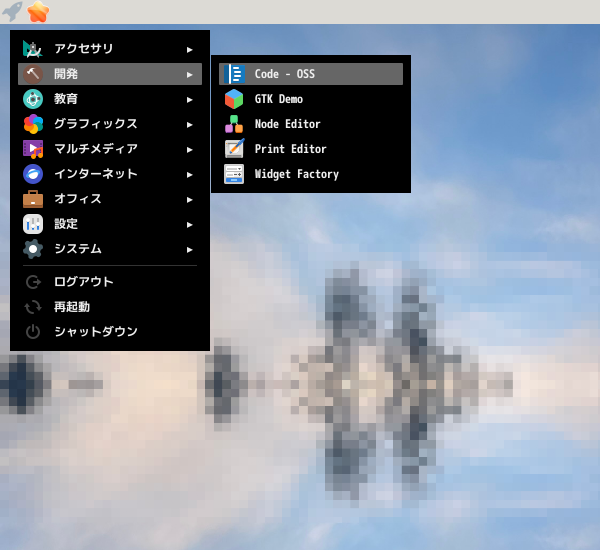This screenshot has width=600, height=550.
Task: Click the Code - OSS blue icon
Action: pyautogui.click(x=234, y=74)
